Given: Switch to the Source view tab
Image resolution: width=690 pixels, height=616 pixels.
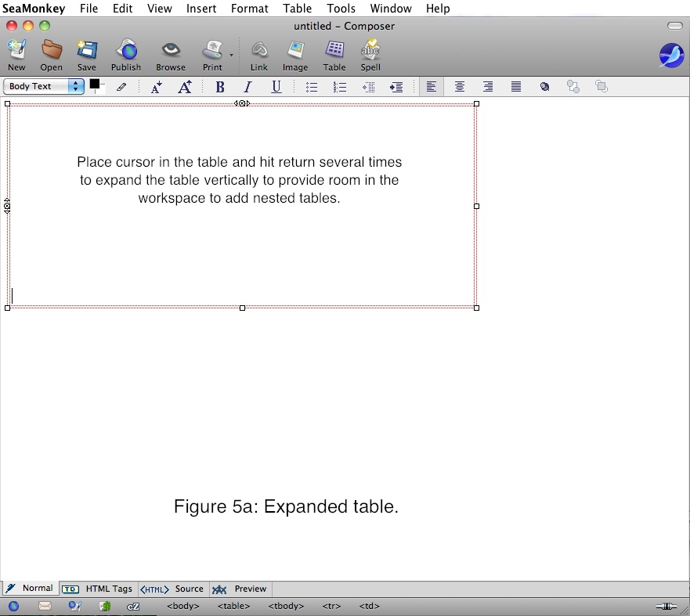Looking at the screenshot, I should click(x=173, y=589).
